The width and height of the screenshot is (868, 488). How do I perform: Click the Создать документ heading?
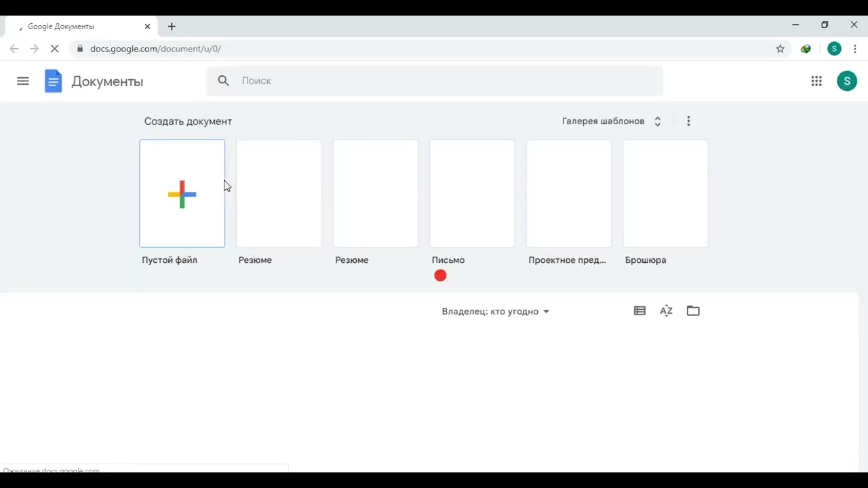click(x=188, y=121)
